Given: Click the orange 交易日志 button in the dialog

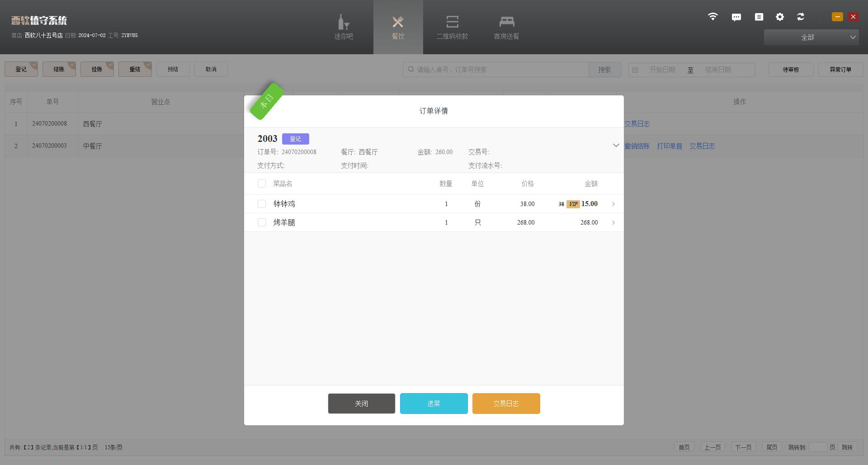Looking at the screenshot, I should coord(506,404).
